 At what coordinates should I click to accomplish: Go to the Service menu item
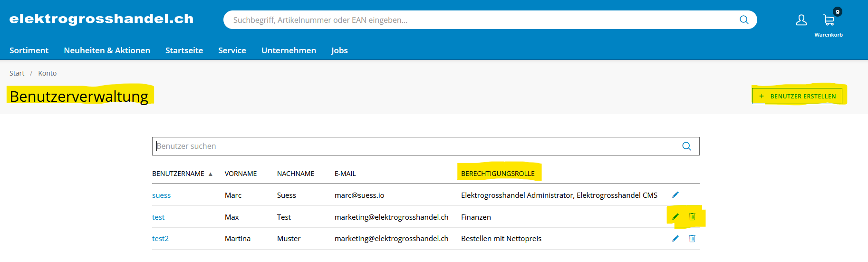click(232, 50)
